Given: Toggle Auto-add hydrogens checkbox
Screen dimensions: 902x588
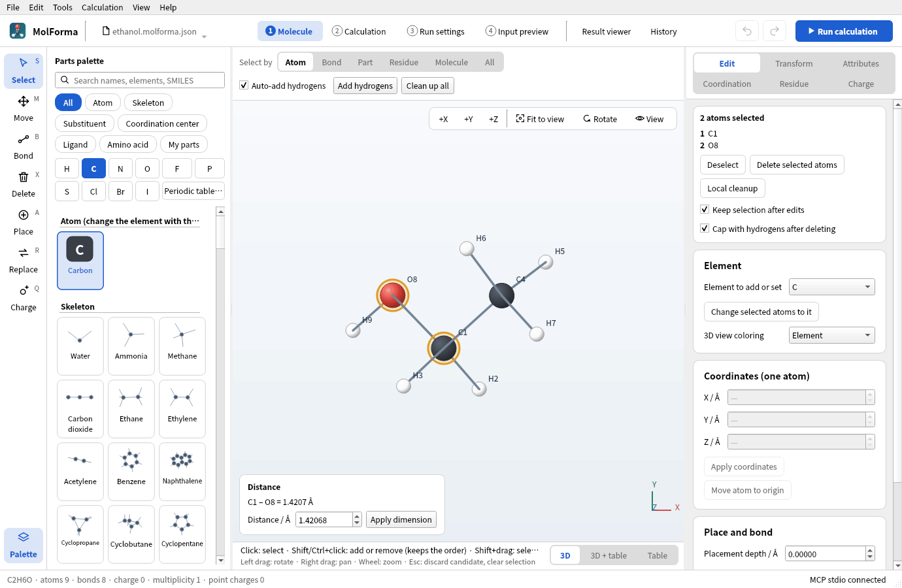Looking at the screenshot, I should 244,86.
